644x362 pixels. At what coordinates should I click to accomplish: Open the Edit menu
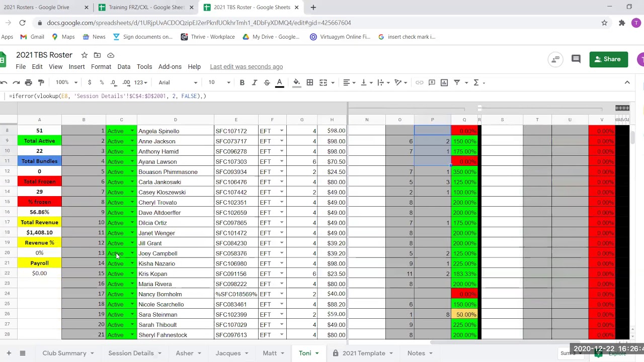click(x=37, y=67)
